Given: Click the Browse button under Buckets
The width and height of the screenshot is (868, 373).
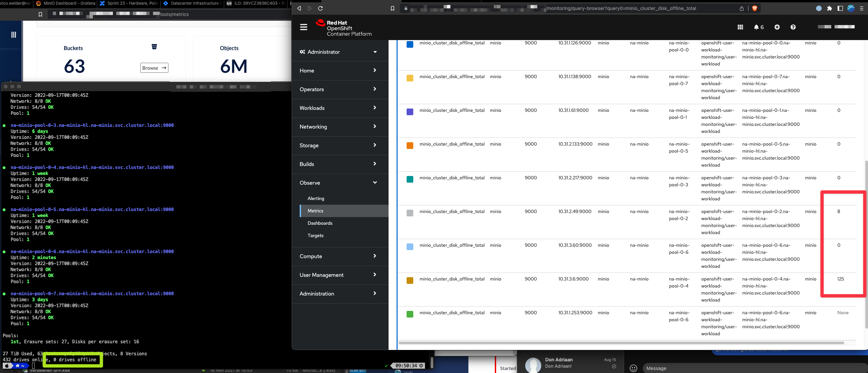Looking at the screenshot, I should click(154, 68).
